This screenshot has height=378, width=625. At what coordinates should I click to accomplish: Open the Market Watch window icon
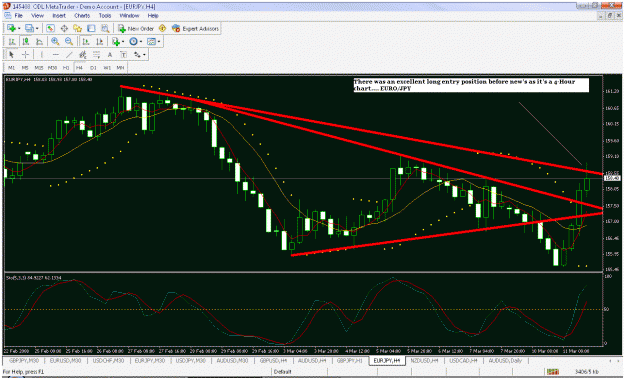pyautogui.click(x=50, y=28)
